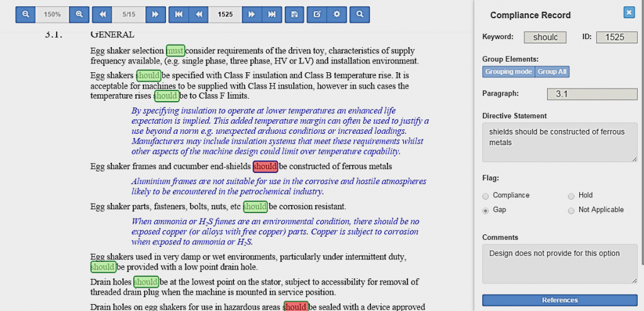
Task: Select the Not Applicable radio button
Action: pyautogui.click(x=571, y=210)
